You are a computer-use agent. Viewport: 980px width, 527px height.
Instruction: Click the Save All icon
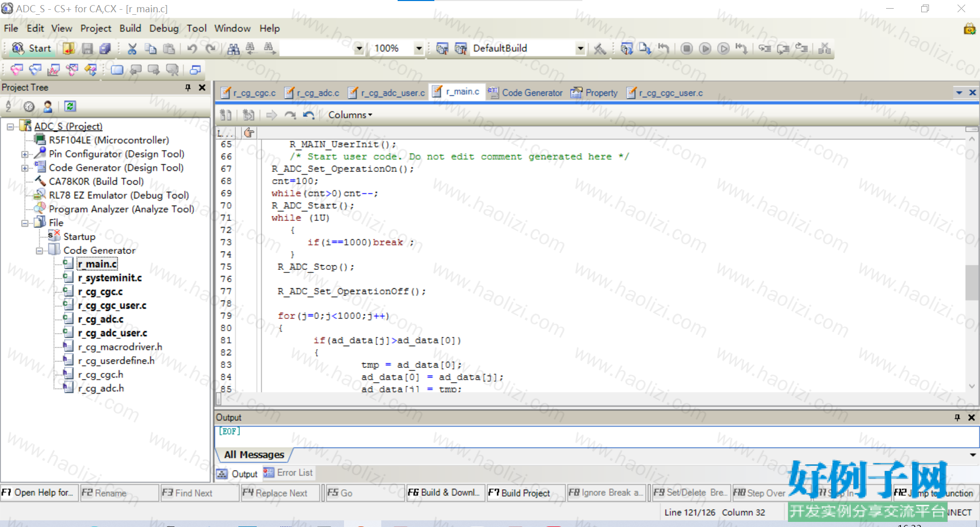105,48
